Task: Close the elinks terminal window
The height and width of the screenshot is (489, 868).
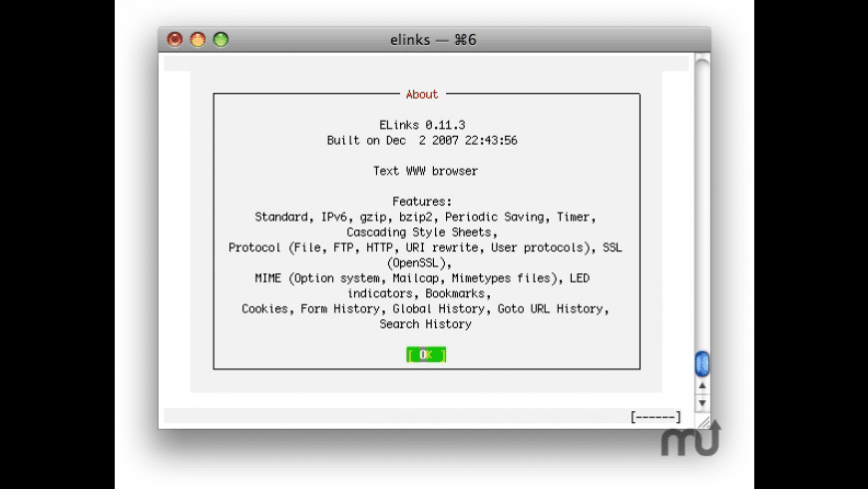Action: (x=175, y=39)
